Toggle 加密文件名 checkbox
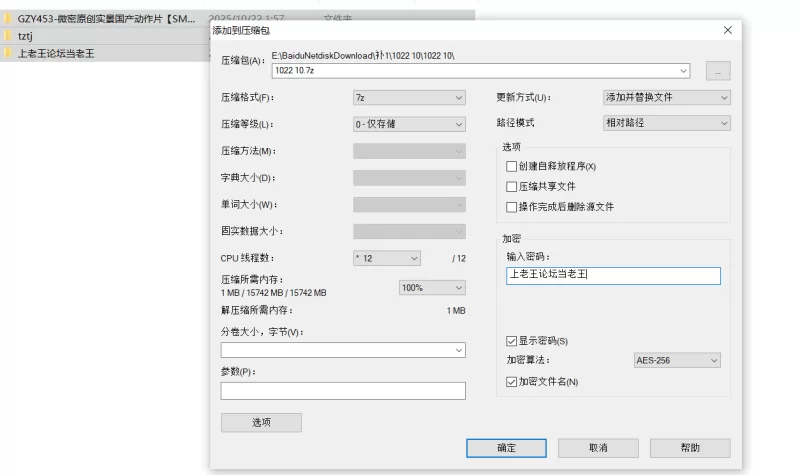The height and width of the screenshot is (475, 800). click(x=512, y=382)
